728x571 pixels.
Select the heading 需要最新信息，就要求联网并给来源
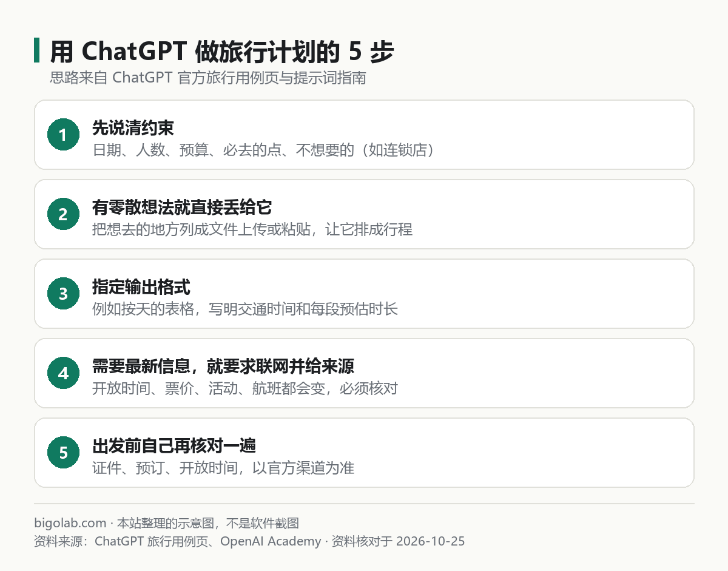(x=223, y=367)
